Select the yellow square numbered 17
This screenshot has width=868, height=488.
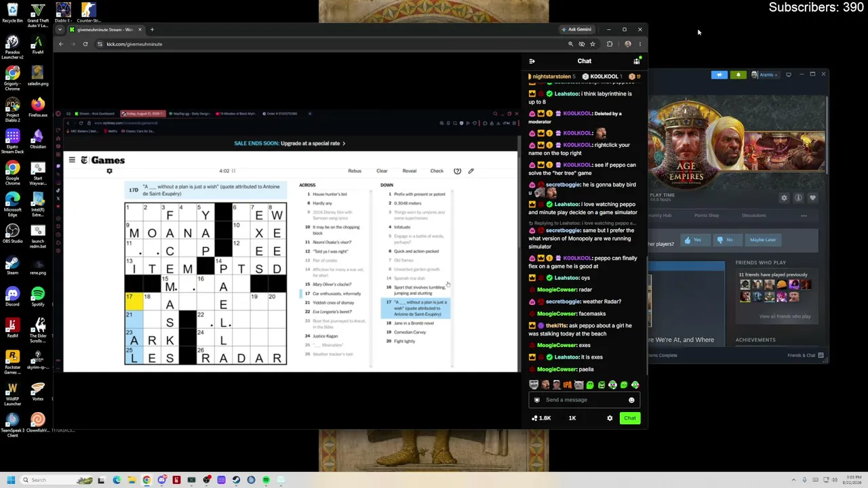134,302
